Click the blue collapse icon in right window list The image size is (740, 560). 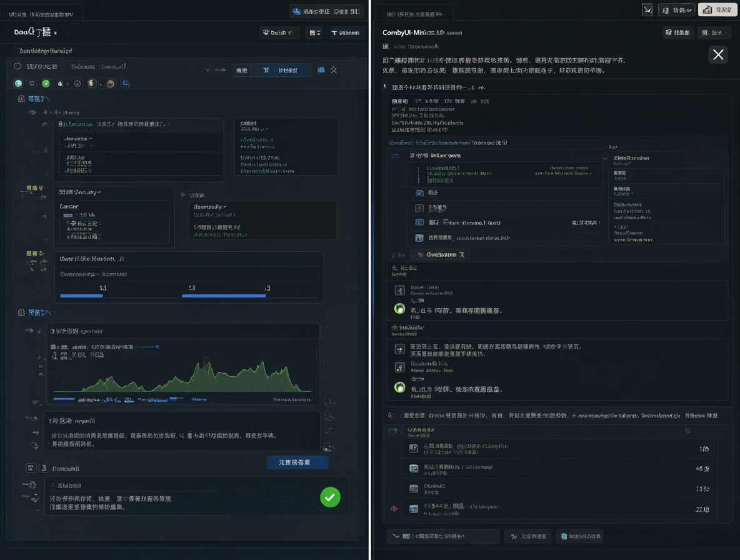pos(396,156)
